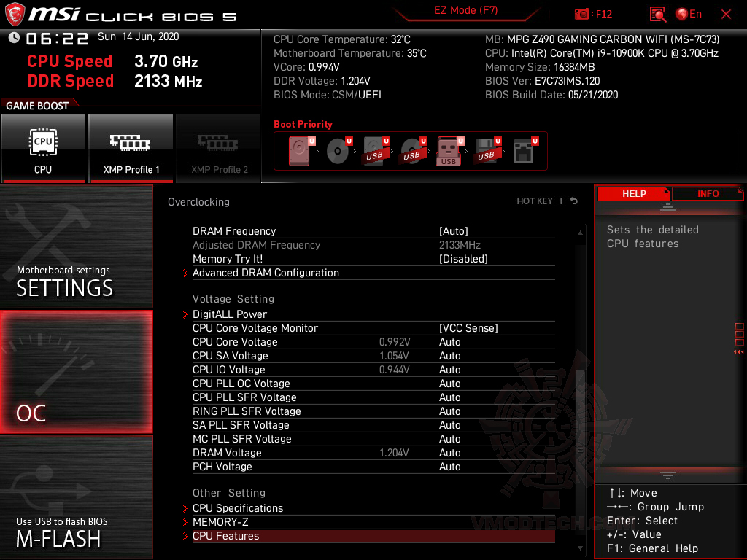
Task: Select the highlighted USB key boot device icon
Action: [449, 152]
